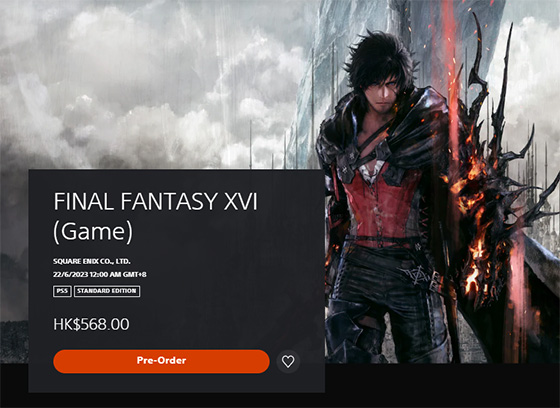This screenshot has width=560, height=408.
Task: Select the PS5 platform badge
Action: pos(62,291)
